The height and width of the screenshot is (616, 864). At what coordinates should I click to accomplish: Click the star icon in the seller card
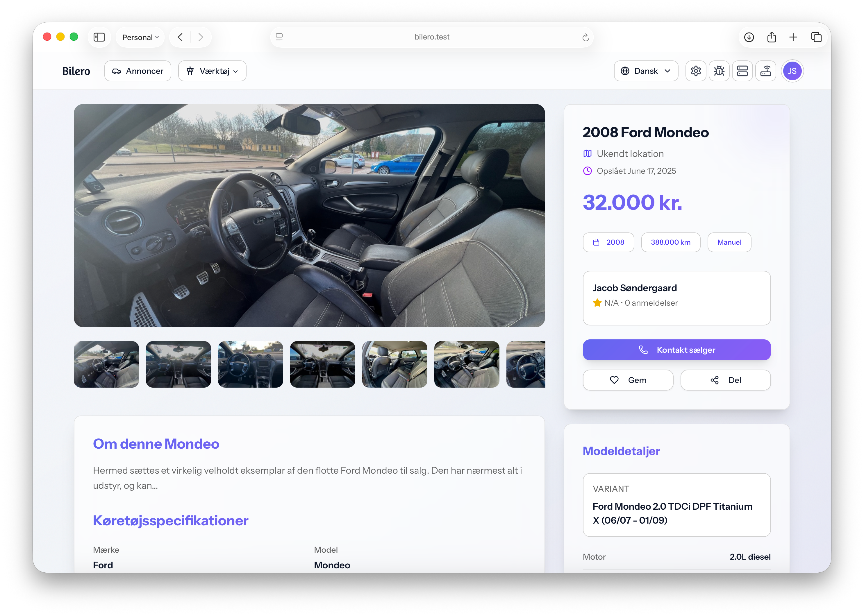(x=598, y=303)
